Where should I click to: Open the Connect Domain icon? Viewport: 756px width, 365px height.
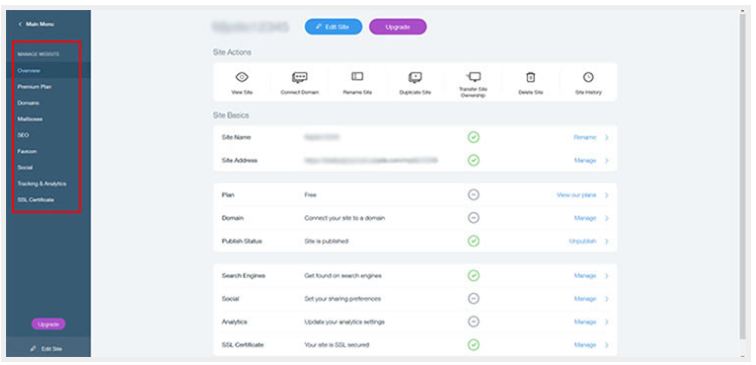coord(299,77)
